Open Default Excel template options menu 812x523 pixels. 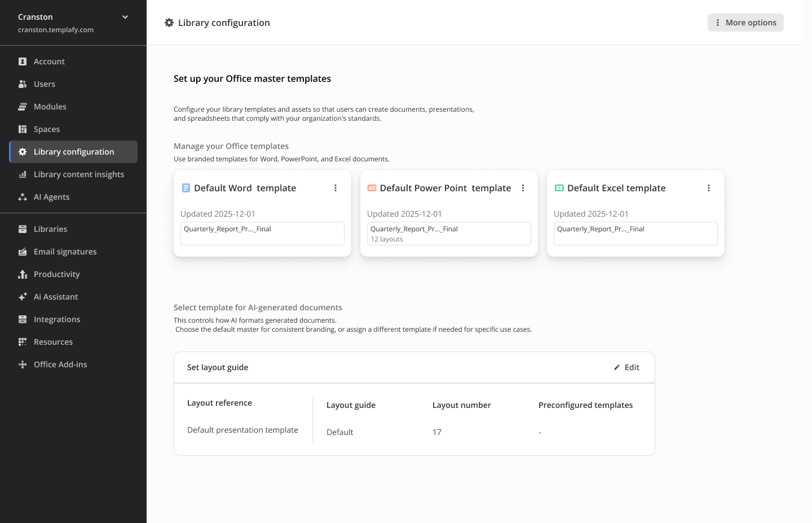709,188
